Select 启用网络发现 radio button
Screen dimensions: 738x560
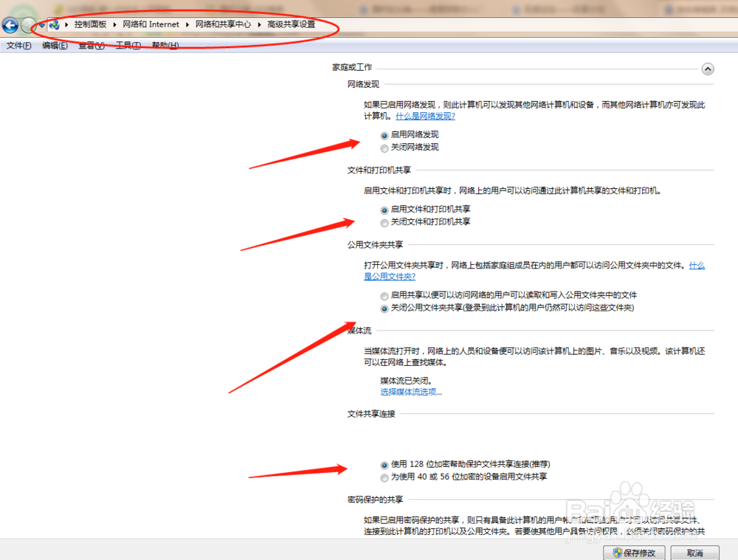pos(384,135)
